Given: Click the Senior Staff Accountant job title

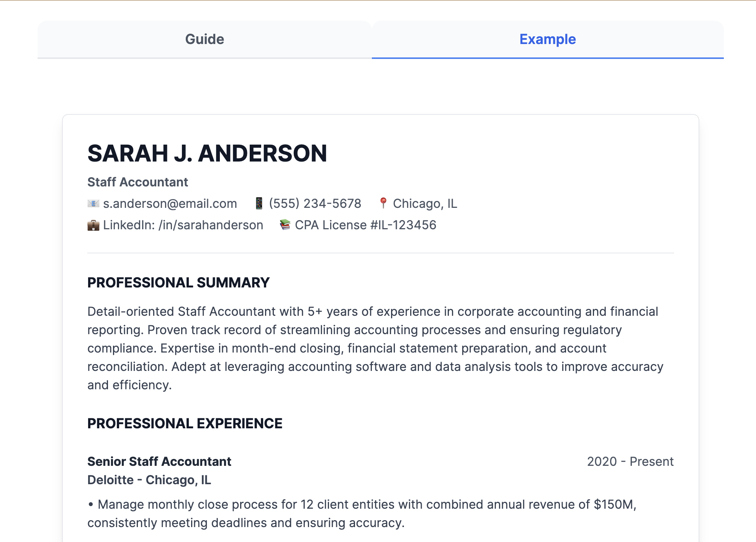Looking at the screenshot, I should (159, 462).
